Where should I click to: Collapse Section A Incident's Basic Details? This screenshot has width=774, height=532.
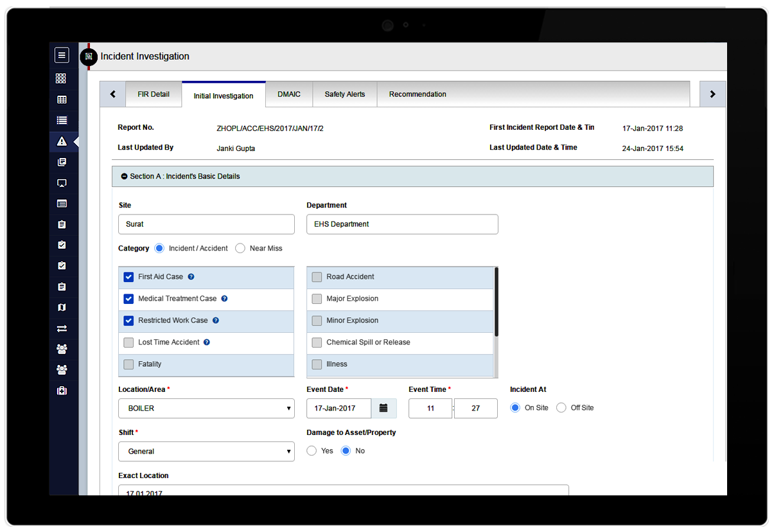coord(125,176)
